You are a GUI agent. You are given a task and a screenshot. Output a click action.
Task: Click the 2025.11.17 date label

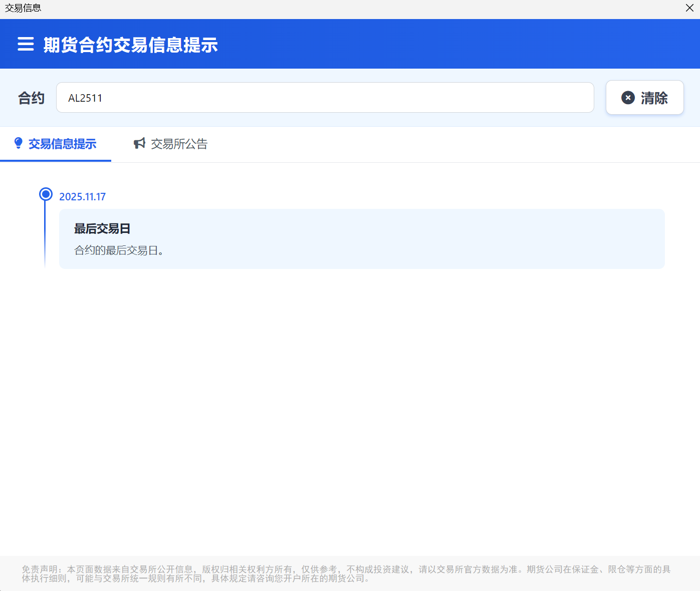[83, 197]
